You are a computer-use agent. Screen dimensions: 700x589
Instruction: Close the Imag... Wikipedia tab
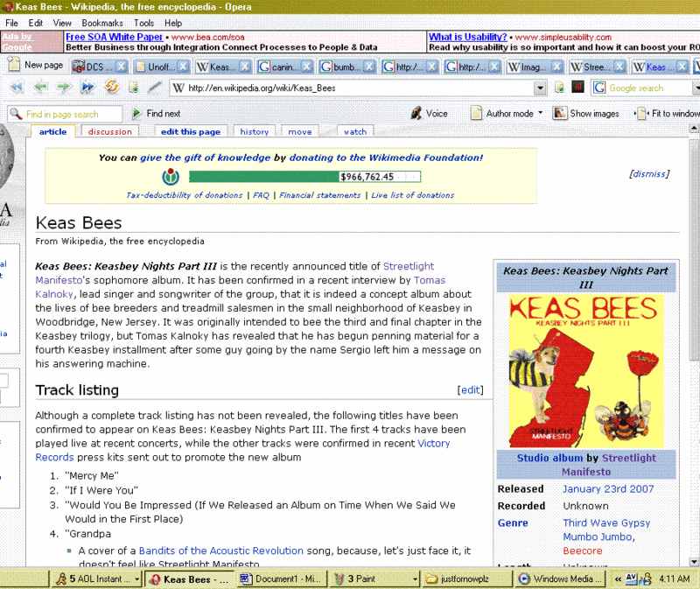[556, 67]
